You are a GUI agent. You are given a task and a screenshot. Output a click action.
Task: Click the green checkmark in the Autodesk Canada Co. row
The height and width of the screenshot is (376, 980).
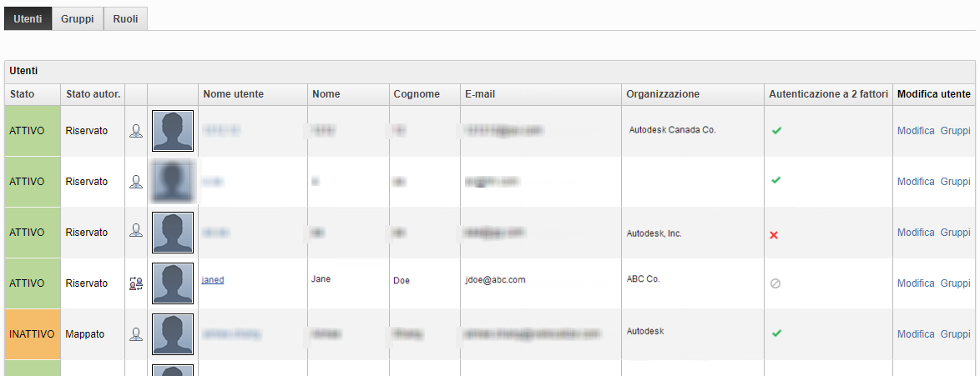[775, 130]
